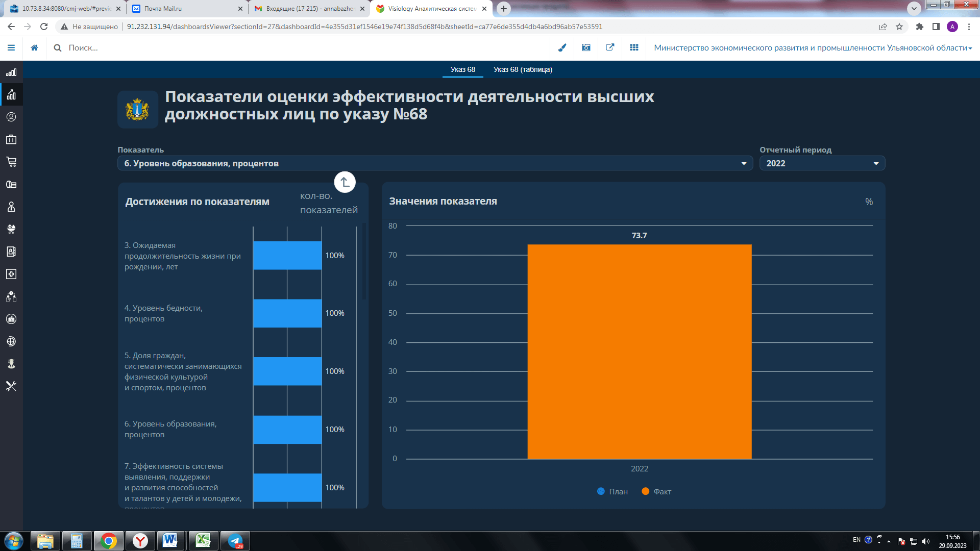Click the paintbrush theme icon
The image size is (980, 551).
pyautogui.click(x=562, y=47)
